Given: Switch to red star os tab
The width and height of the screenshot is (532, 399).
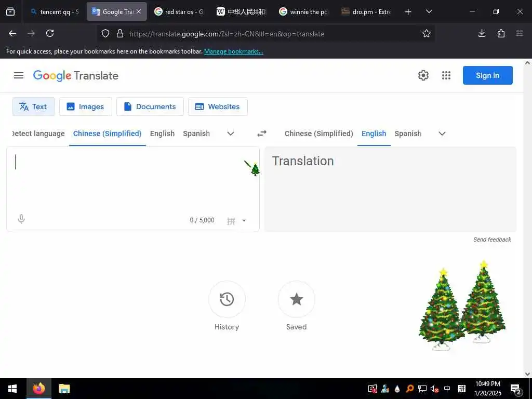Looking at the screenshot, I should click(x=179, y=12).
